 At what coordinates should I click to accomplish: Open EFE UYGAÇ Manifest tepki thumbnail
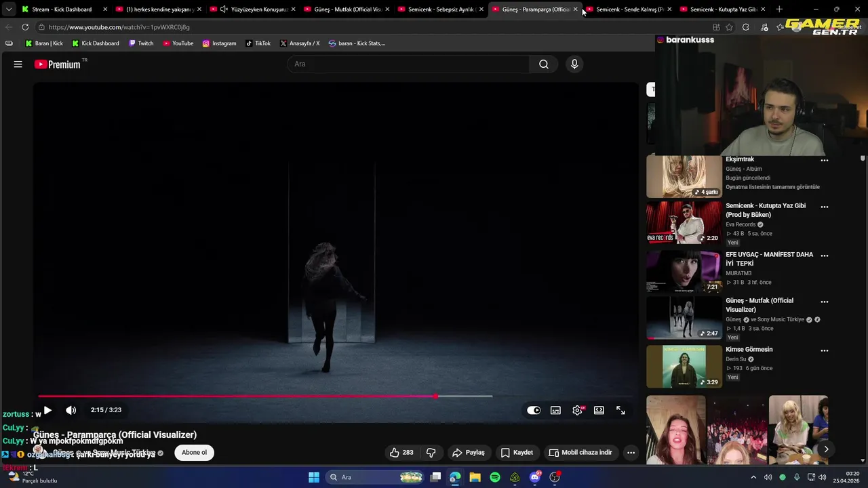coord(684,271)
